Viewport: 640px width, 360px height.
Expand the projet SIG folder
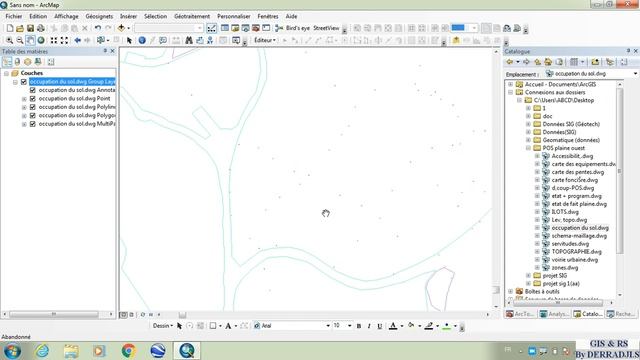pyautogui.click(x=528, y=276)
